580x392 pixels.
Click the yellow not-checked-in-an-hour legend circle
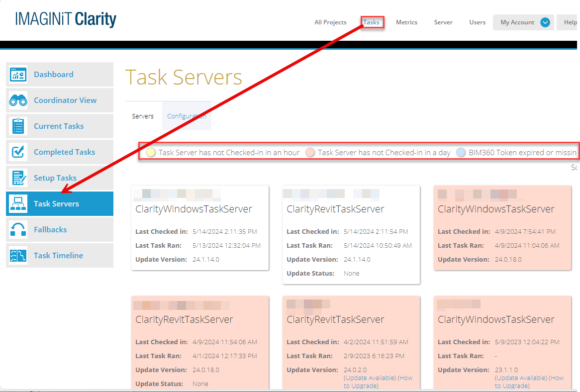tap(151, 153)
